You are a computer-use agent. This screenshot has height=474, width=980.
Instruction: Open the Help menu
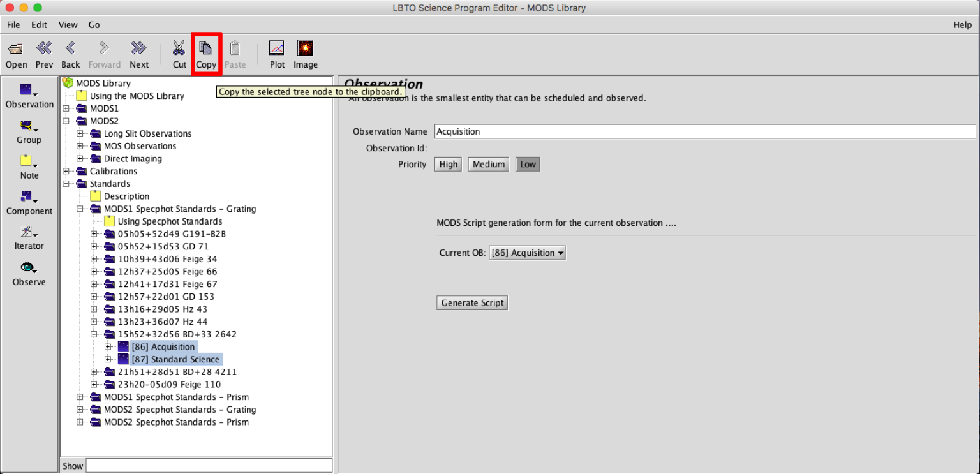pos(962,25)
